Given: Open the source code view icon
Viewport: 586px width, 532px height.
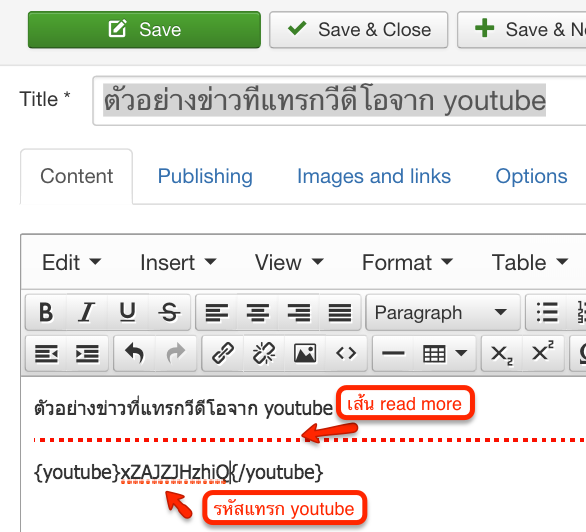Looking at the screenshot, I should pos(346,353).
